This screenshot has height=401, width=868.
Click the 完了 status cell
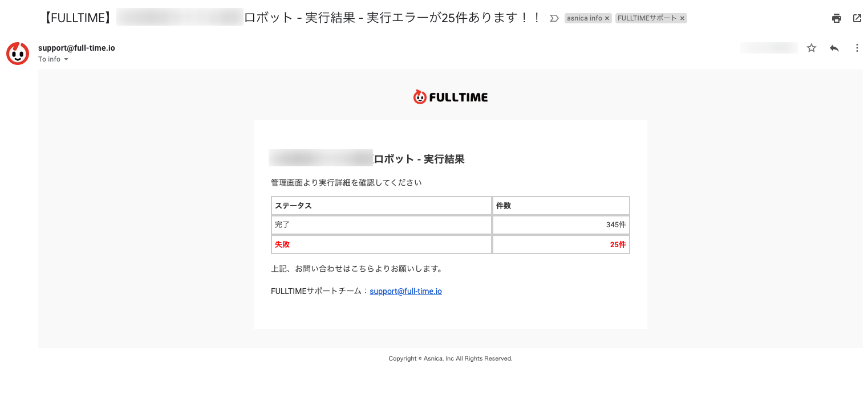point(382,225)
